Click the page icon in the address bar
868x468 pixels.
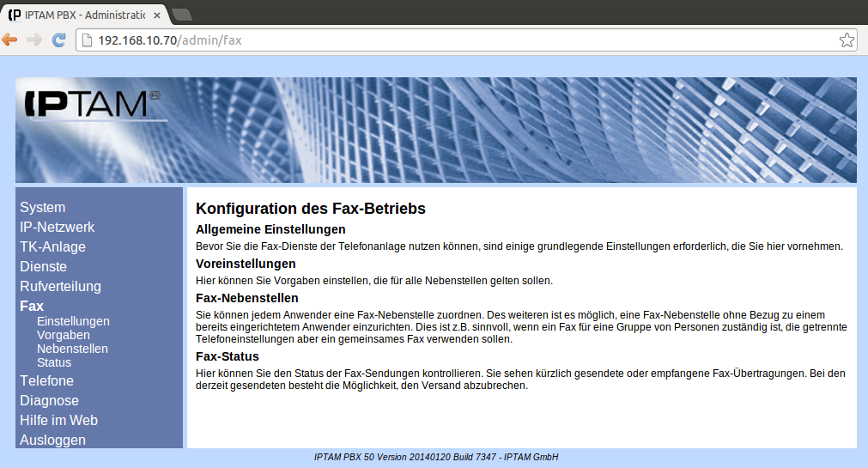point(86,40)
